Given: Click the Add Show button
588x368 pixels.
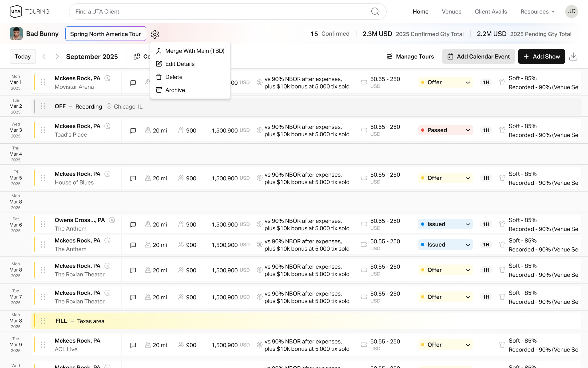Looking at the screenshot, I should point(541,57).
